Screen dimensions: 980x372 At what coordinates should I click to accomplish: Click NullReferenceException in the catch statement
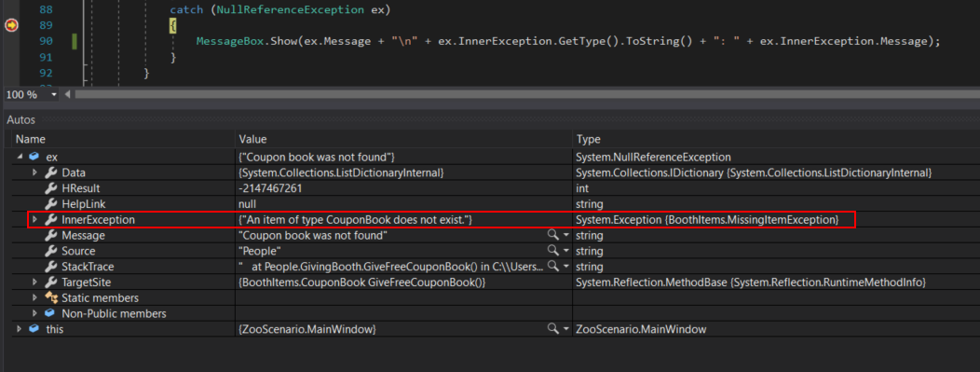coord(291,10)
